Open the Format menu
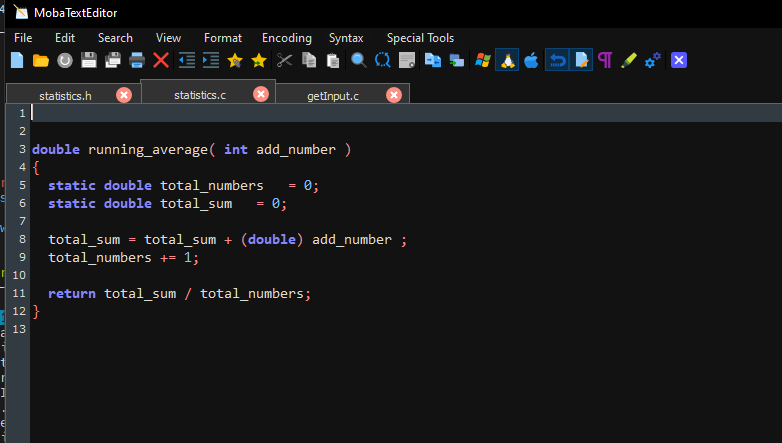782x443 pixels. tap(222, 38)
